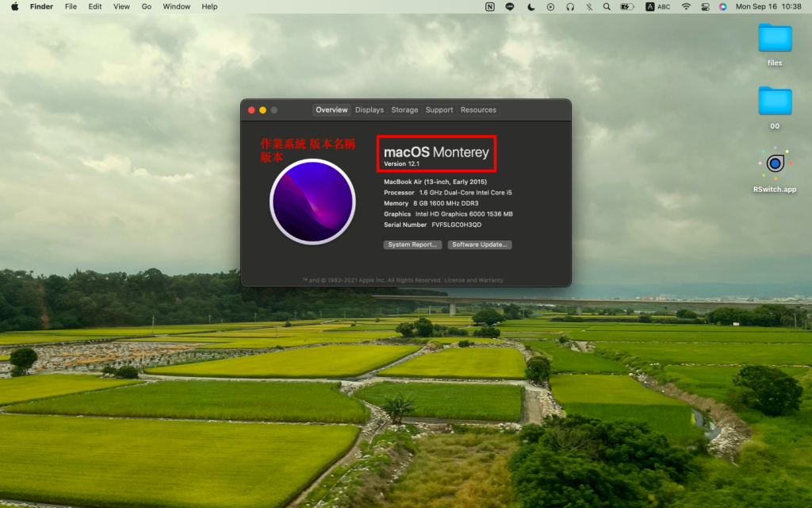Open the View menu

point(121,6)
